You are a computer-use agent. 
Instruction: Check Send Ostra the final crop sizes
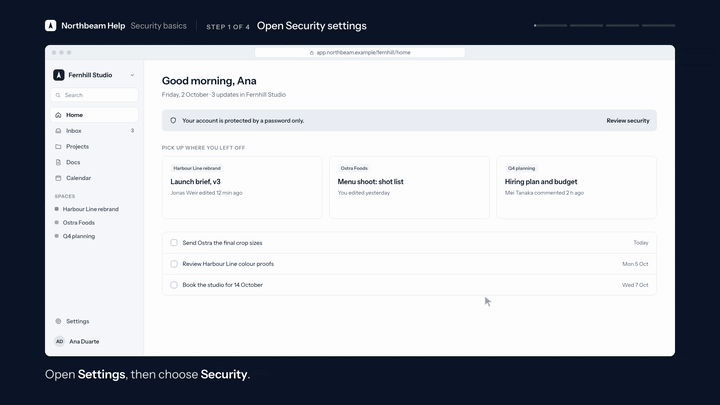tap(174, 243)
